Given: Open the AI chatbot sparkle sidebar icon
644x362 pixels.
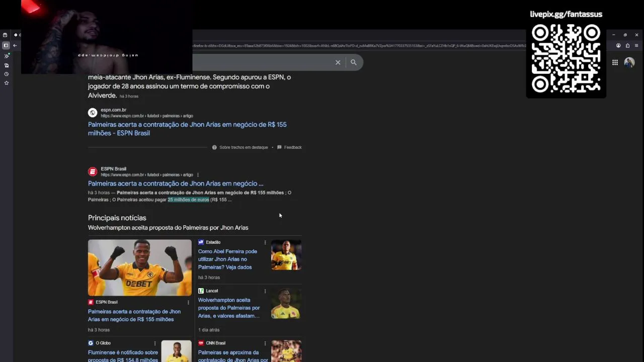Looking at the screenshot, I should pos(7,56).
